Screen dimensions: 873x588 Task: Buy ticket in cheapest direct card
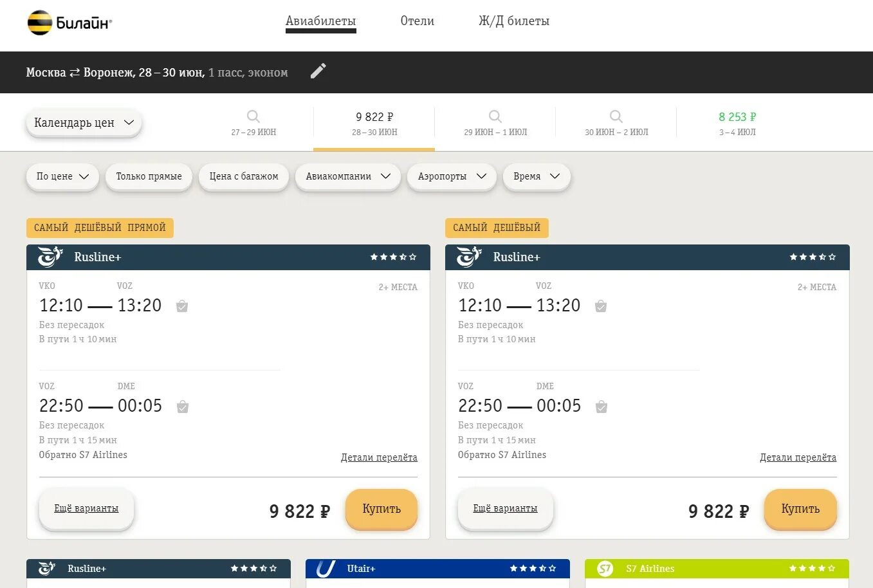pyautogui.click(x=381, y=509)
